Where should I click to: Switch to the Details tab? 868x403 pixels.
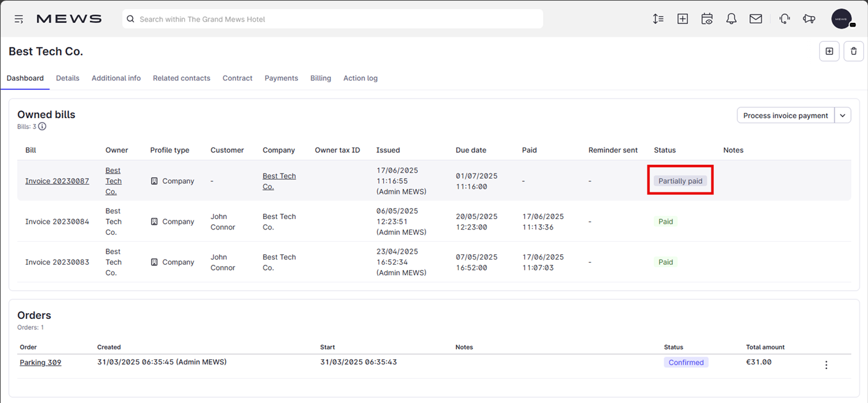tap(68, 78)
